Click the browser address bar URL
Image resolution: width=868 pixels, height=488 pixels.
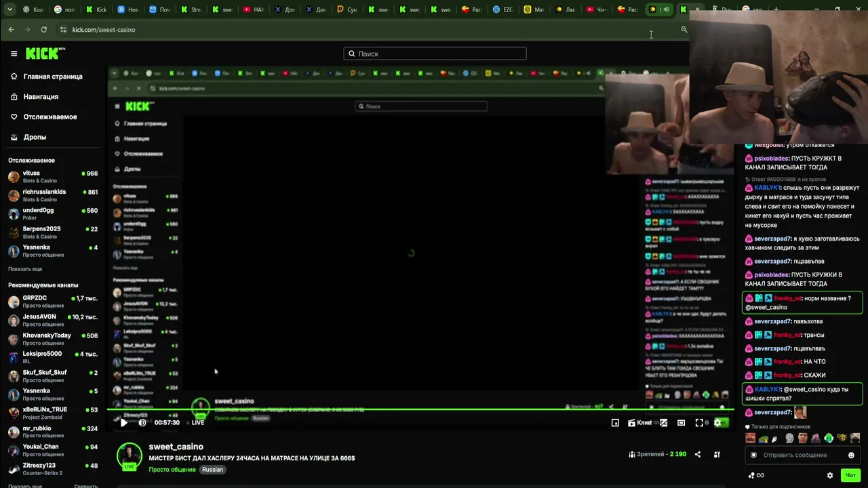click(104, 30)
